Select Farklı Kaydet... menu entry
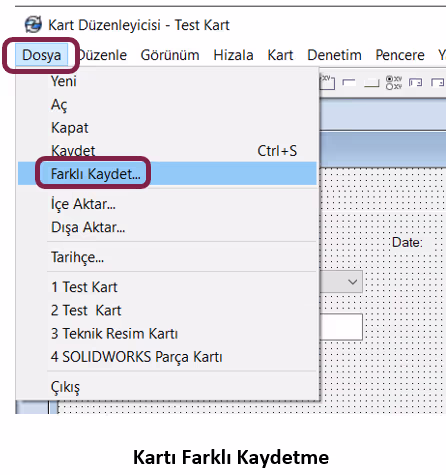446x475 pixels. (167, 174)
